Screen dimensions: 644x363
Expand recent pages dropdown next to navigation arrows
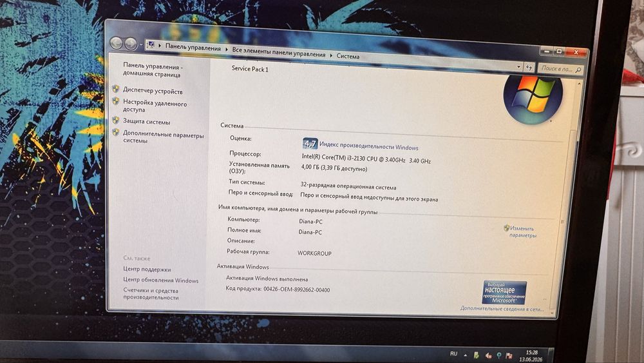click(141, 44)
